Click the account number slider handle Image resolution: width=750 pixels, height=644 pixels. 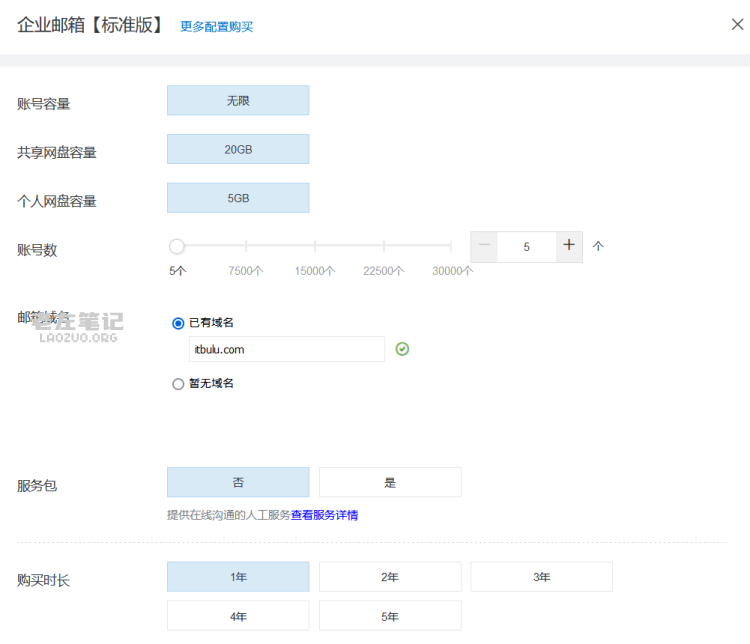[176, 246]
